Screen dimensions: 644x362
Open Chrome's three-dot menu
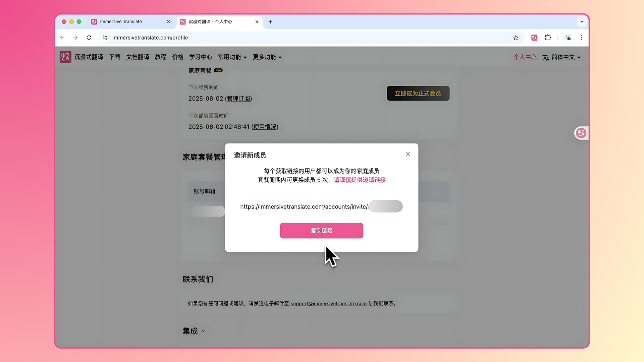point(581,38)
